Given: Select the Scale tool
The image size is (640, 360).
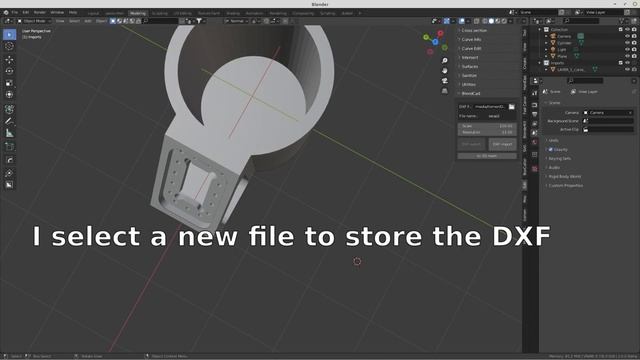Looking at the screenshot, I should coord(9,83).
